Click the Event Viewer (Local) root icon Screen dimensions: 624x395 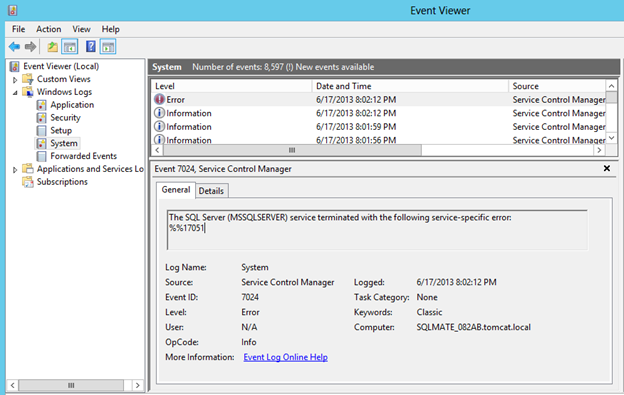pyautogui.click(x=15, y=66)
